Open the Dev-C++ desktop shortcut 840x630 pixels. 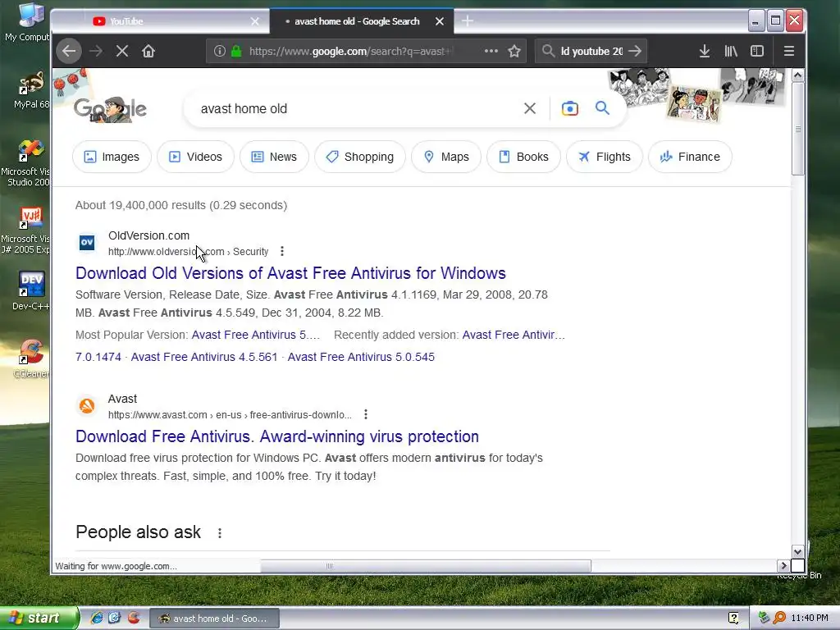coord(30,291)
